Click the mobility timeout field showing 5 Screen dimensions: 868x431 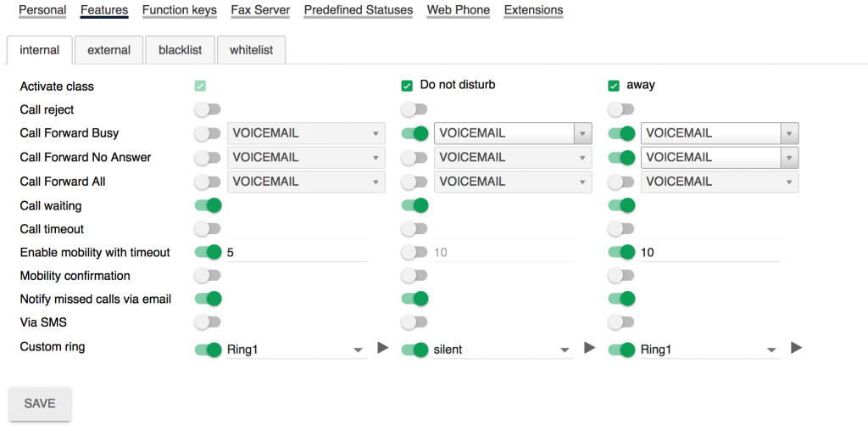pos(295,252)
